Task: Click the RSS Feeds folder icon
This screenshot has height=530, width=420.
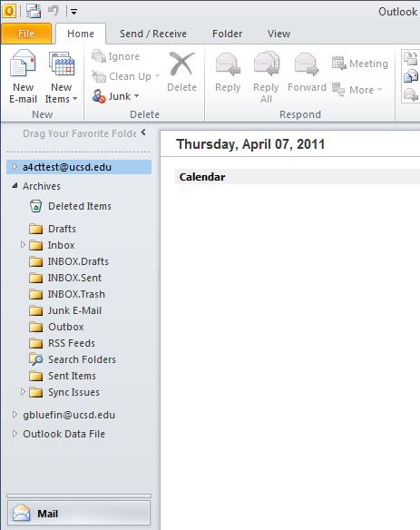Action: point(35,343)
